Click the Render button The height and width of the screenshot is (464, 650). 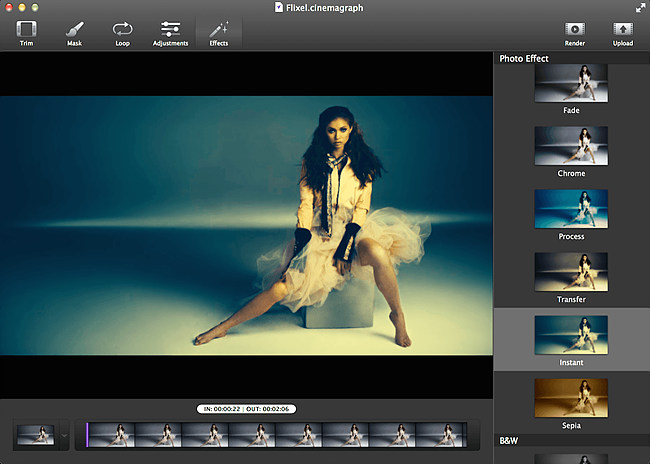point(575,33)
